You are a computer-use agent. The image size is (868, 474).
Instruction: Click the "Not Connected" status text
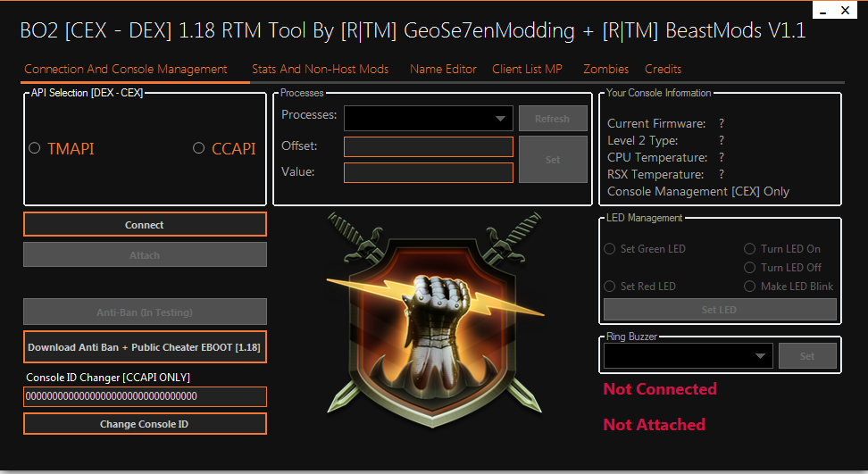coord(660,389)
